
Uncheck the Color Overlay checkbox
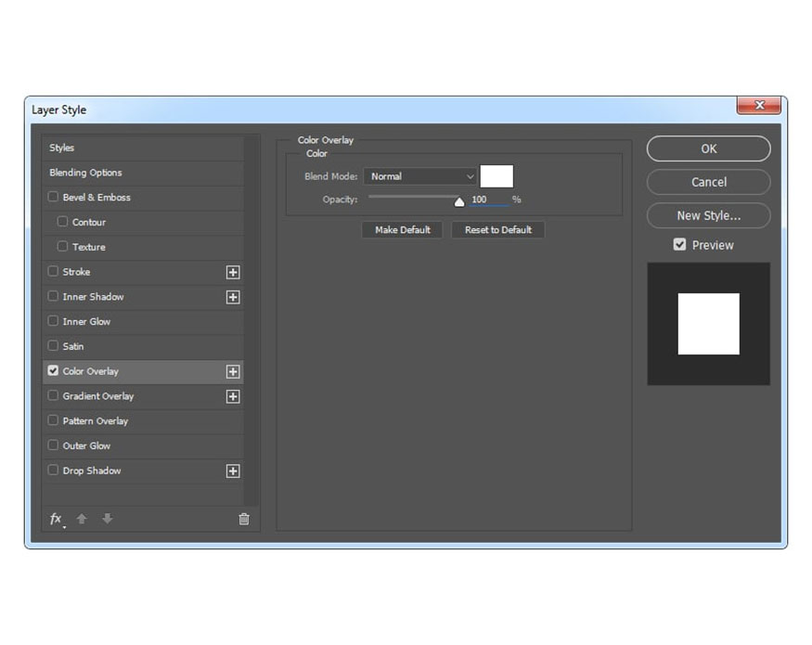[x=53, y=370]
